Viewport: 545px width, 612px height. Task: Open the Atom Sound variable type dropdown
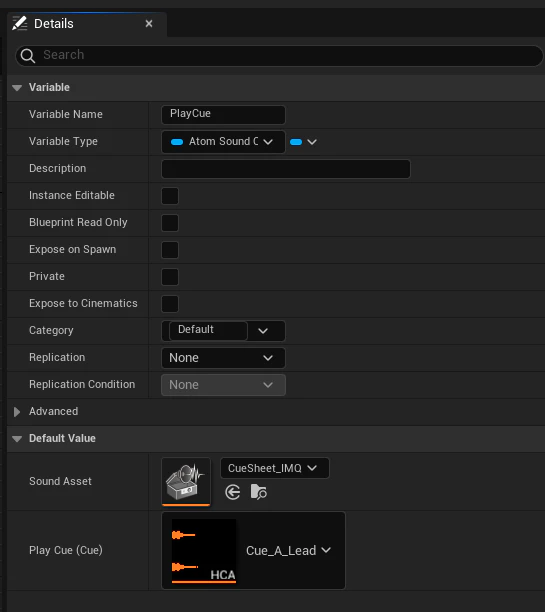pos(223,142)
